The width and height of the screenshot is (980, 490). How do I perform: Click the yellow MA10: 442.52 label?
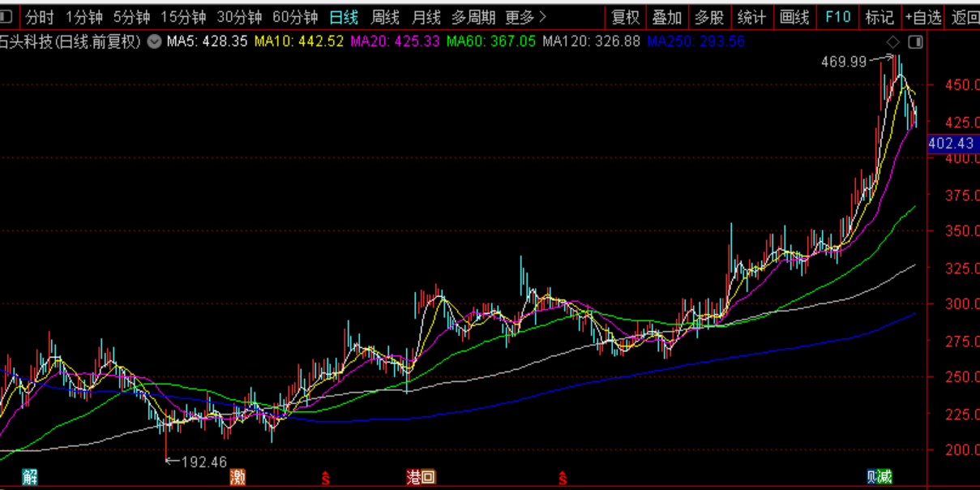(299, 41)
